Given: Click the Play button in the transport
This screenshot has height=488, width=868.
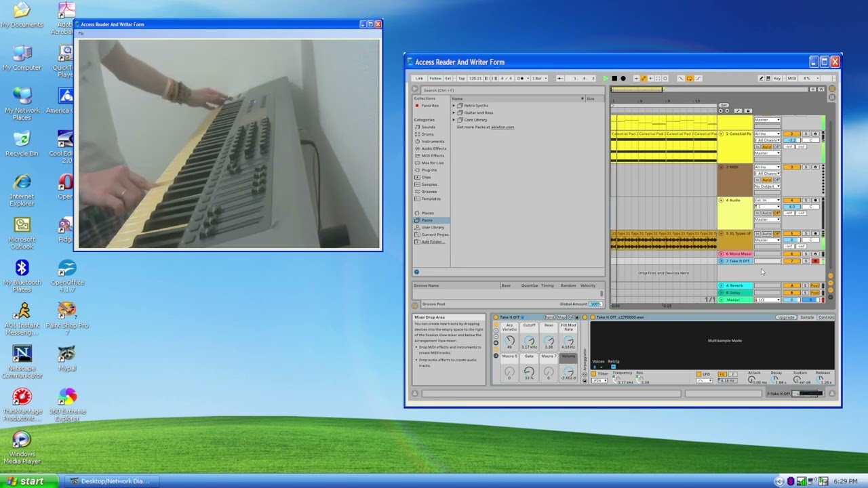Looking at the screenshot, I should pos(606,78).
